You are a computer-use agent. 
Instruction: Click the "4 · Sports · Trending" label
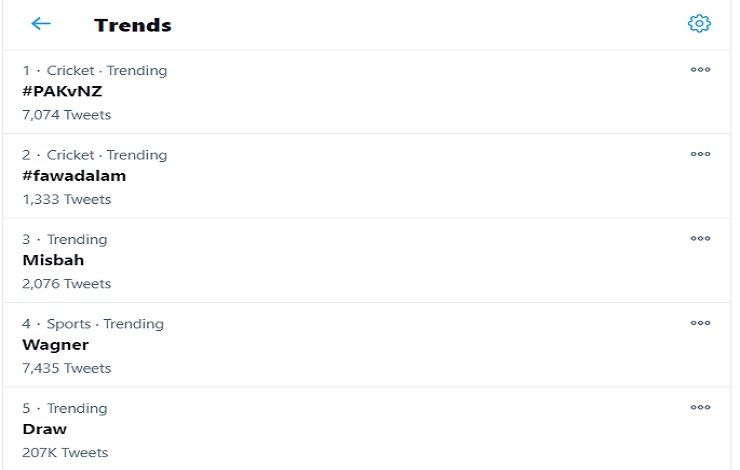[93, 324]
